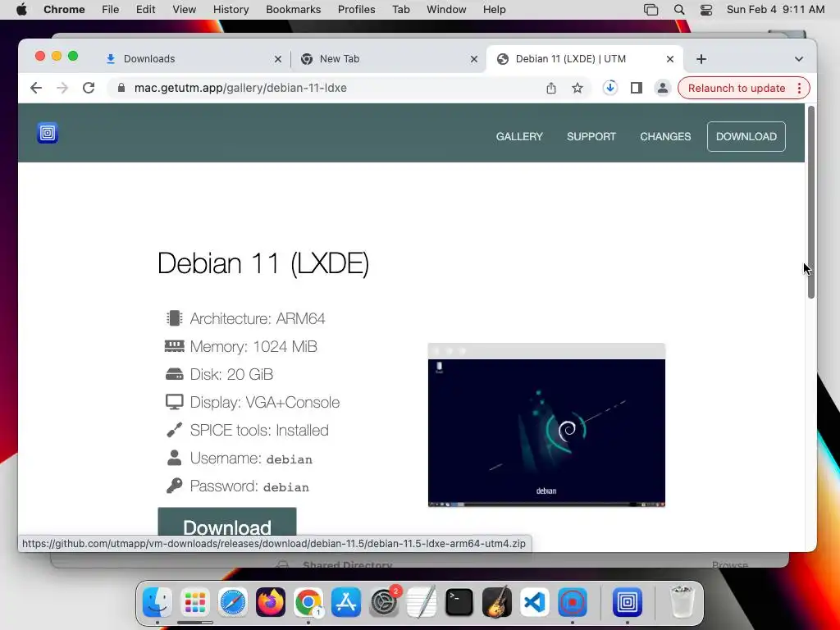Screen dimensions: 840x630
Task: Click the 'Debian 11 (LXDE)' heading
Action: (x=263, y=263)
